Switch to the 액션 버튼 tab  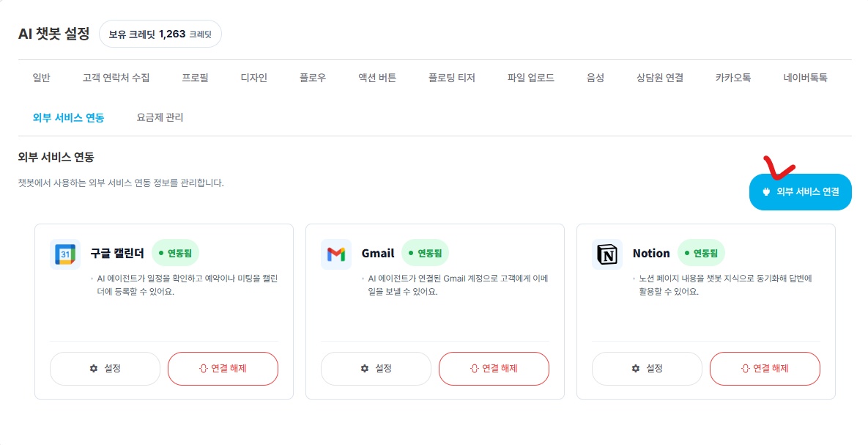[377, 78]
